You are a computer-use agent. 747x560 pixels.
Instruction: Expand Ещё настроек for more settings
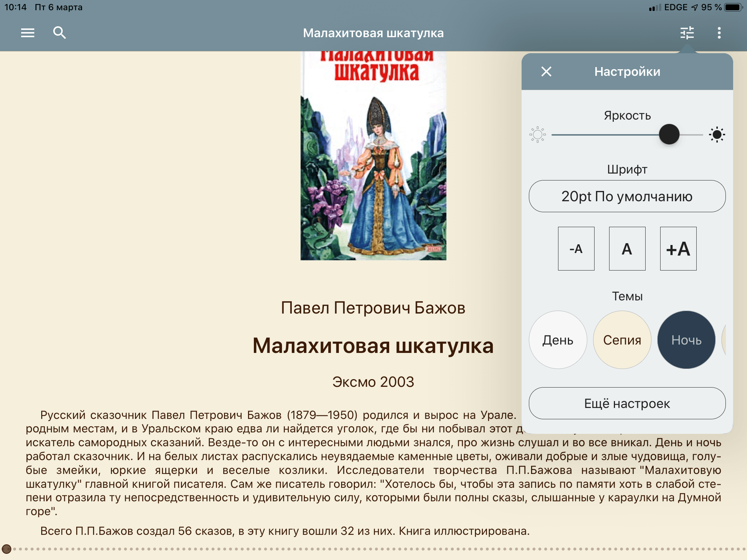pyautogui.click(x=627, y=403)
